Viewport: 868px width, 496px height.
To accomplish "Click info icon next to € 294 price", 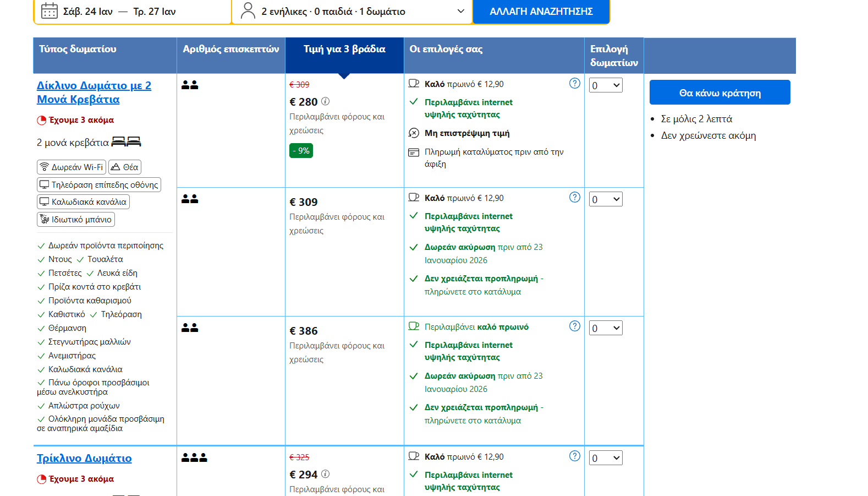I will click(326, 474).
